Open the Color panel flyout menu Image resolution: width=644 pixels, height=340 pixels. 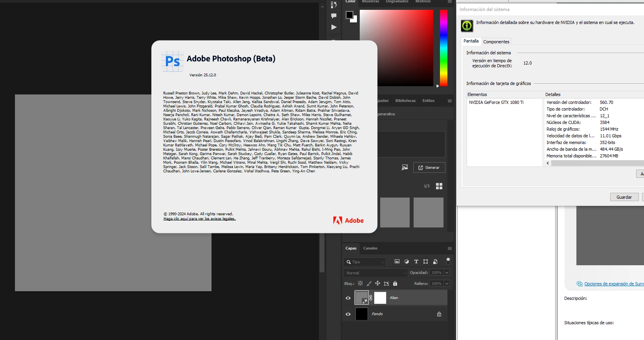click(x=449, y=2)
